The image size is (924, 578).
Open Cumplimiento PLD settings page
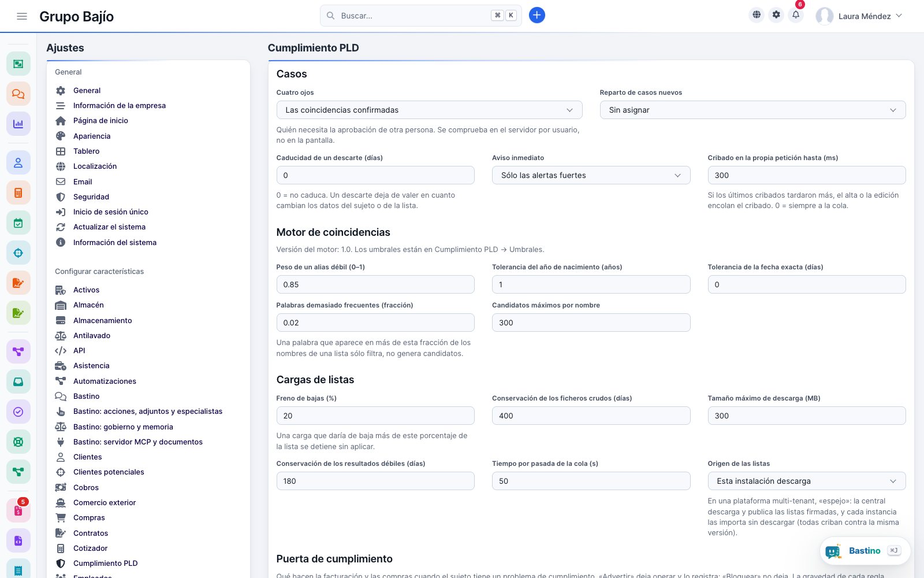[105, 563]
